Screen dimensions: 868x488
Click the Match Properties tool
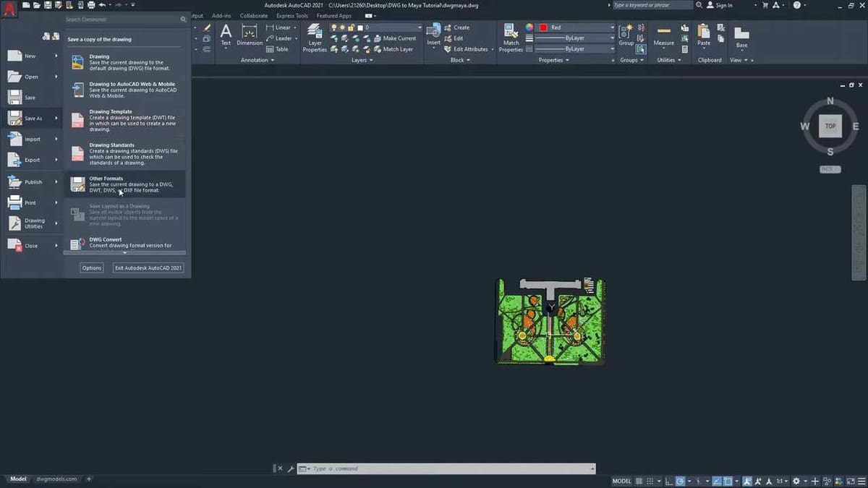[x=511, y=38]
